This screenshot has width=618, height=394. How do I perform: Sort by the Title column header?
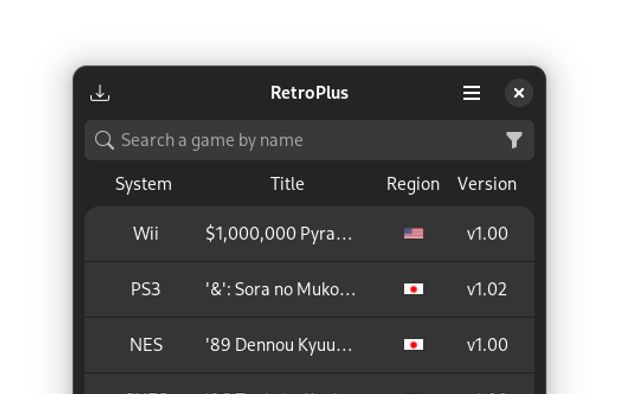[287, 184]
